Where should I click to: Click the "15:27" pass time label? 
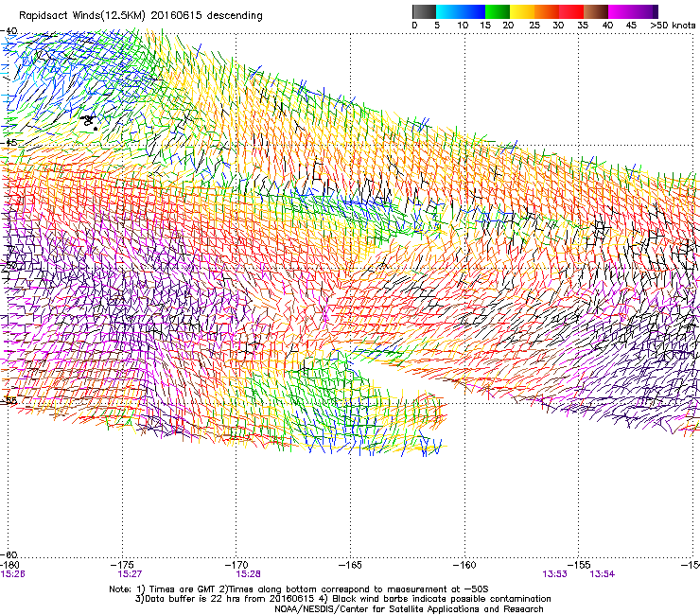click(130, 574)
